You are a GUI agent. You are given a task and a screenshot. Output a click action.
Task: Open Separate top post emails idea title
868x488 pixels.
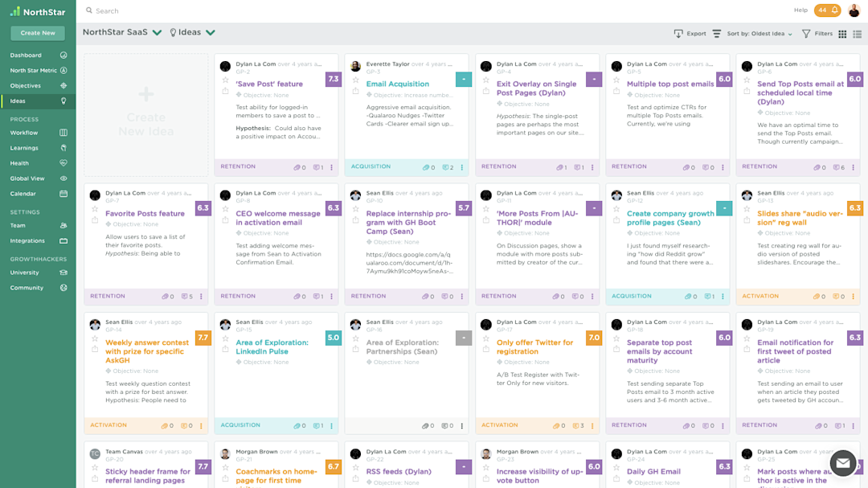coord(659,351)
